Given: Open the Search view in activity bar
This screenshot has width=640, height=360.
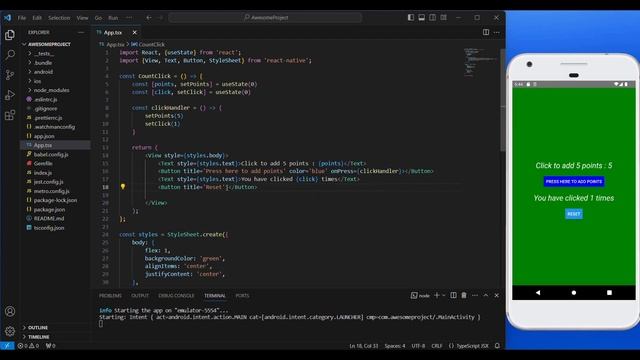Looking at the screenshot, I should coord(10,55).
